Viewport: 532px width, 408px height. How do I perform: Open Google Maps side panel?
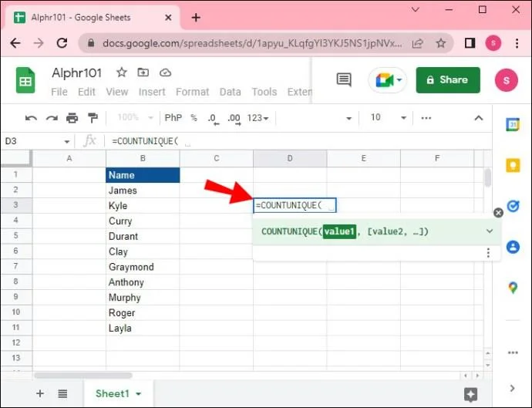(513, 288)
